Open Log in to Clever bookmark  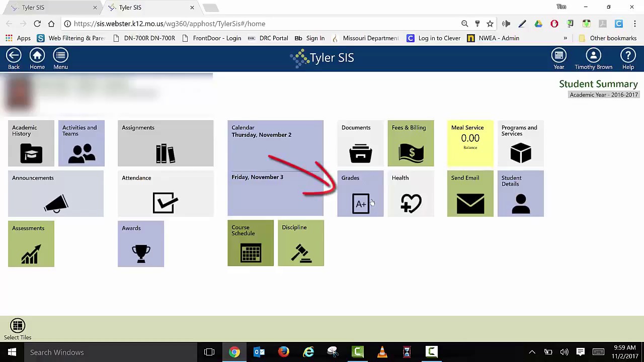click(x=433, y=38)
